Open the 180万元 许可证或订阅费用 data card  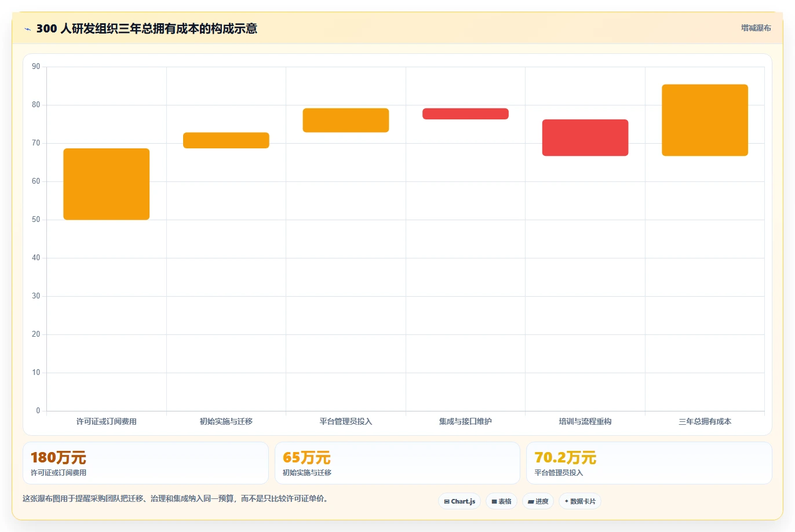(145, 463)
